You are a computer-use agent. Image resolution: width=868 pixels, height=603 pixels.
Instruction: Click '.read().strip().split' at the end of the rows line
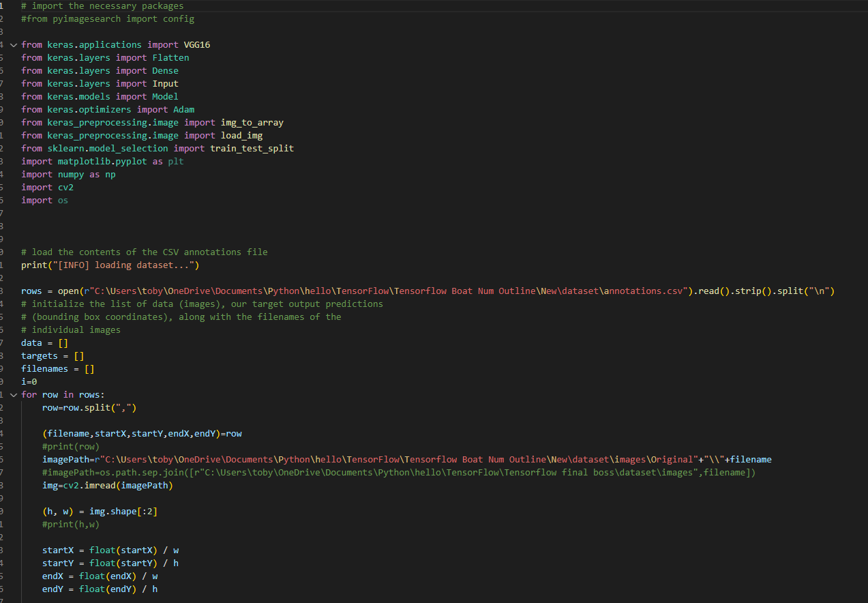tap(750, 291)
